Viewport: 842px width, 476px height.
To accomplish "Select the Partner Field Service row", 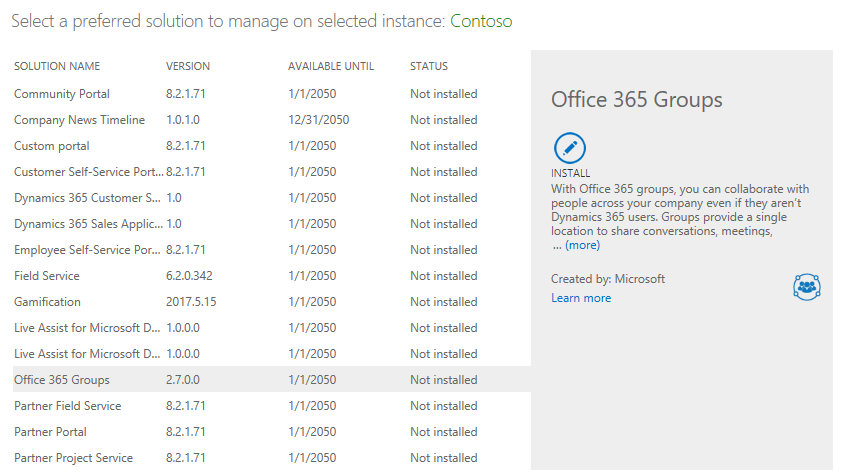I will coord(272,406).
